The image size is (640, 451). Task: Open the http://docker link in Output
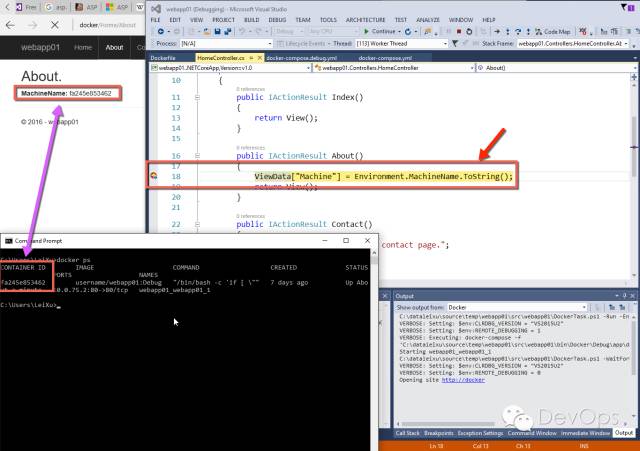tap(463, 380)
